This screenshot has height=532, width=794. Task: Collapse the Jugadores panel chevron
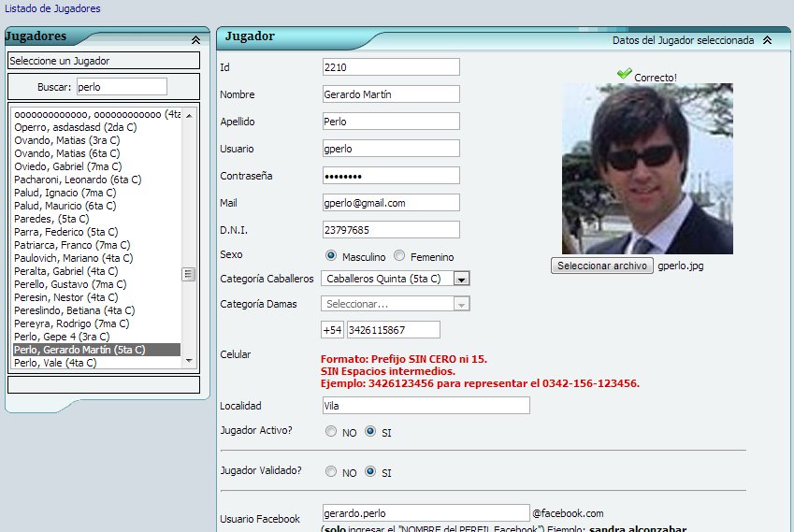click(x=195, y=40)
